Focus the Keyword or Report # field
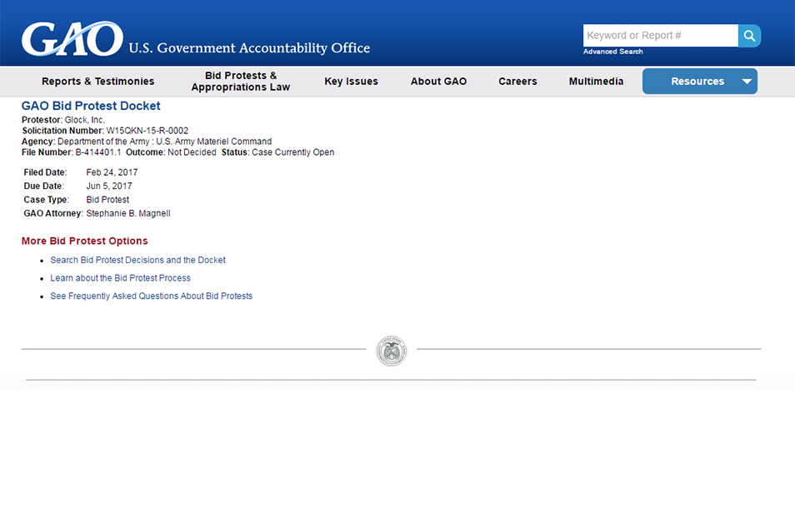The width and height of the screenshot is (795, 532). pos(661,36)
